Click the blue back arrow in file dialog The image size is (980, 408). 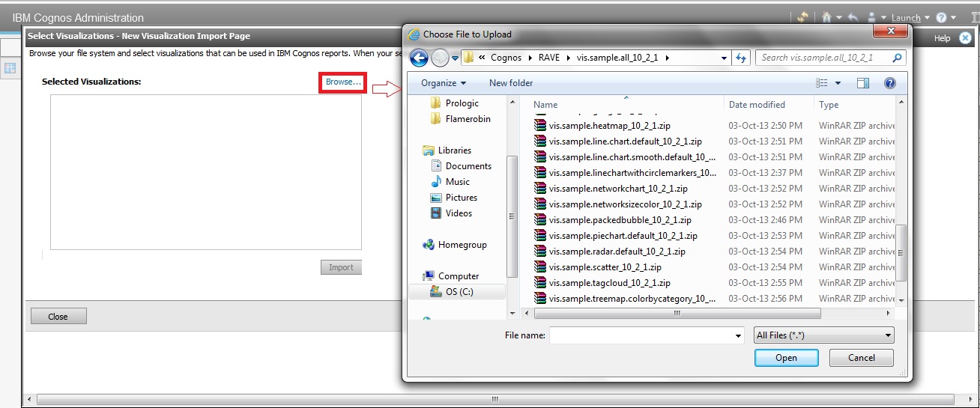[x=419, y=58]
